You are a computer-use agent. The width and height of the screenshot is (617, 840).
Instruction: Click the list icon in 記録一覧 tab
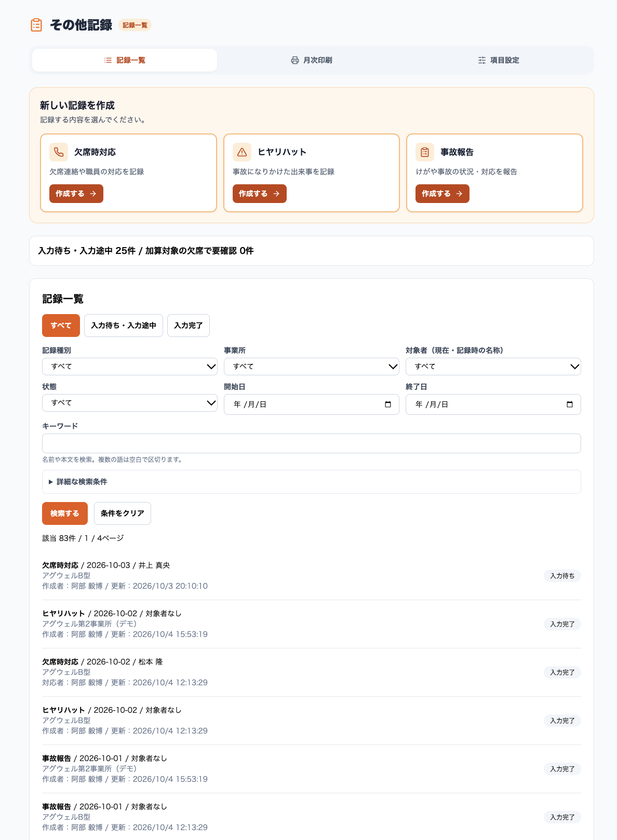[108, 60]
